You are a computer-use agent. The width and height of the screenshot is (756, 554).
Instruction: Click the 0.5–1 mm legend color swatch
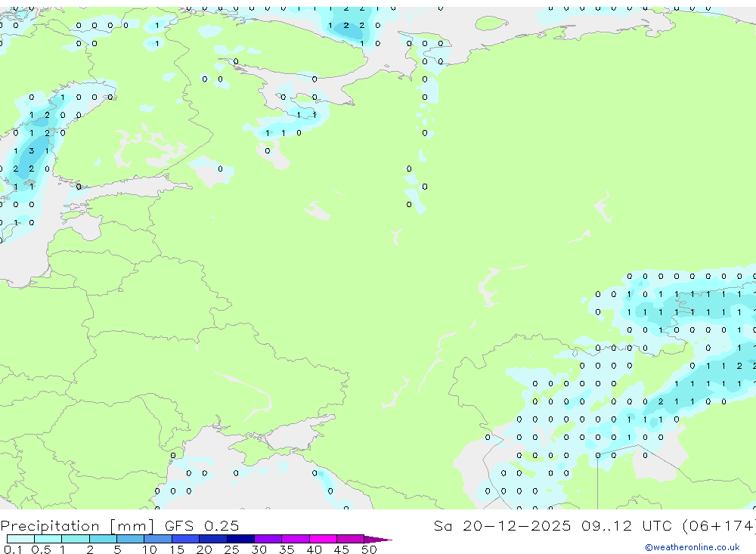[48, 539]
